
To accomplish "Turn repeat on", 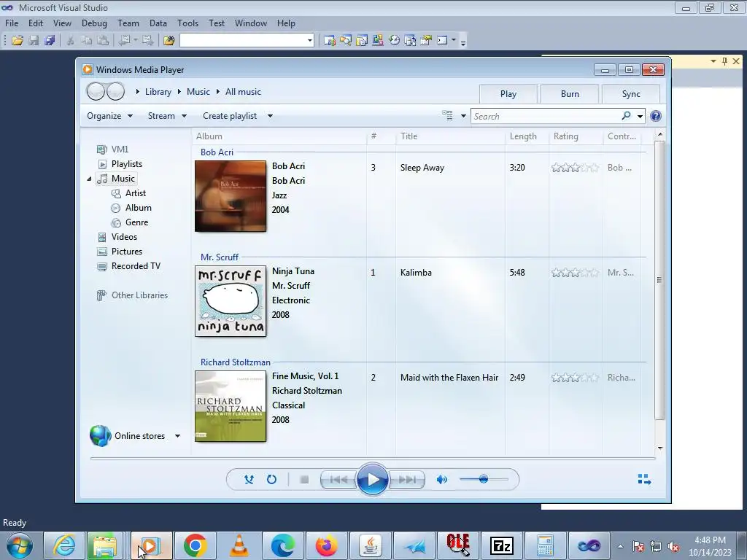I will pyautogui.click(x=271, y=480).
